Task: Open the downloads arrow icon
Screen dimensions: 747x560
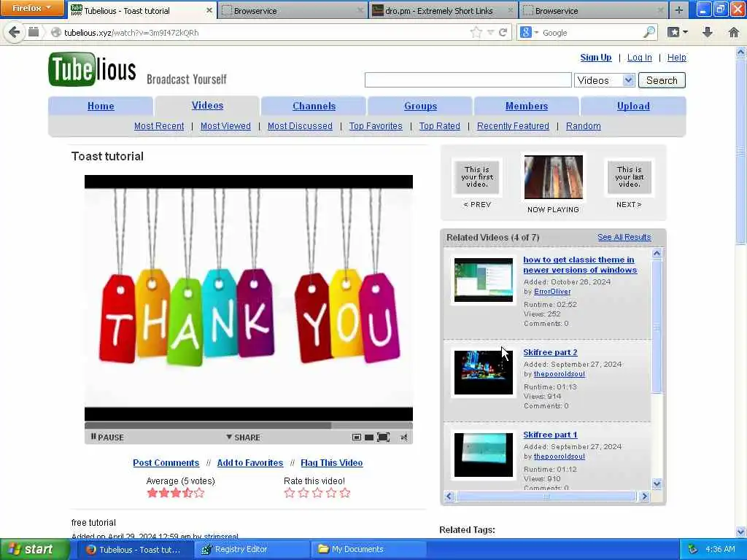Action: click(708, 32)
